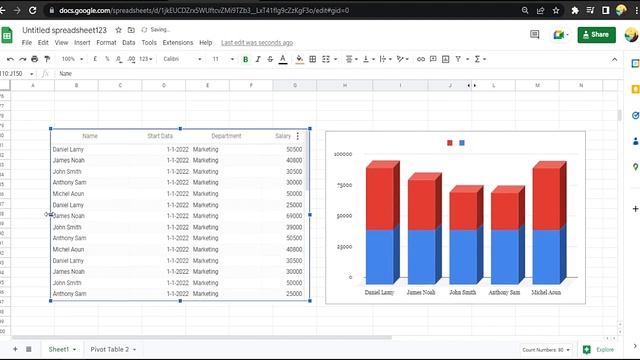Format as currency with pound icon
The width and height of the screenshot is (640, 360).
pos(95,59)
